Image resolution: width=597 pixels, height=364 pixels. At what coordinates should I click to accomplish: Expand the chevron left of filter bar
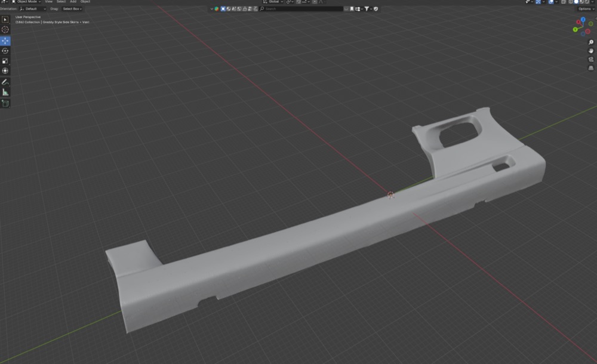click(x=212, y=9)
